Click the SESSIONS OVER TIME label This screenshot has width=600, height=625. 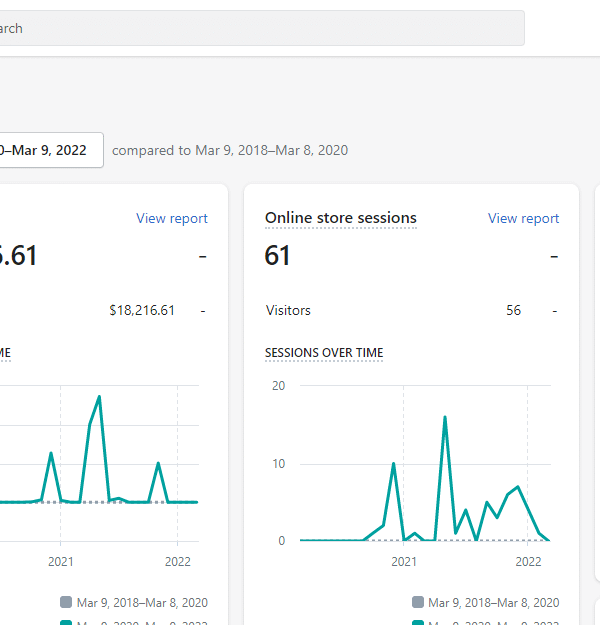pos(323,353)
